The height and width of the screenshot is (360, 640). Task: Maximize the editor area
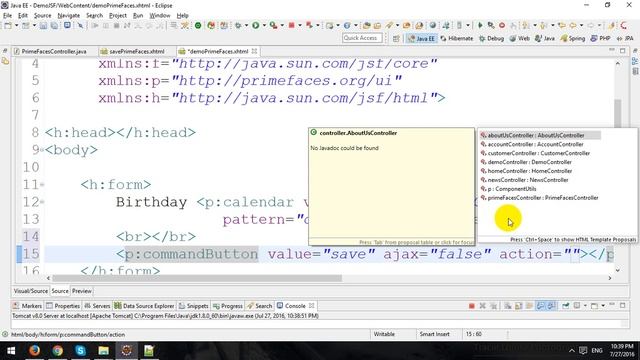point(622,51)
